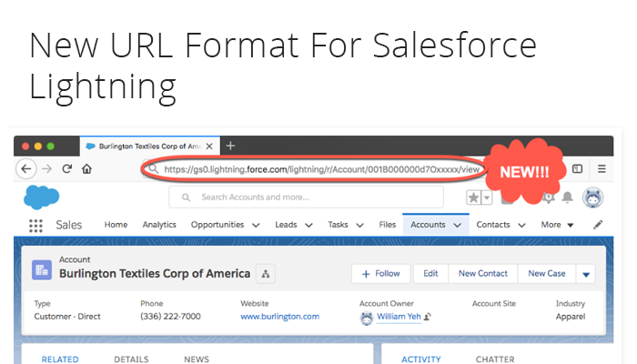Reload the page with the refresh icon
637x364 pixels.
pyautogui.click(x=67, y=168)
